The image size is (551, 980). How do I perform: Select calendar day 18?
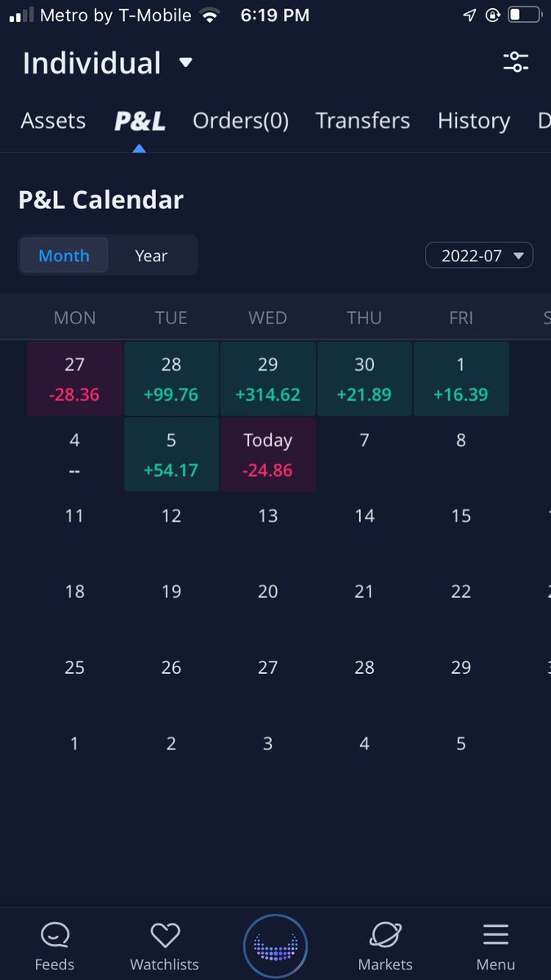(x=74, y=591)
